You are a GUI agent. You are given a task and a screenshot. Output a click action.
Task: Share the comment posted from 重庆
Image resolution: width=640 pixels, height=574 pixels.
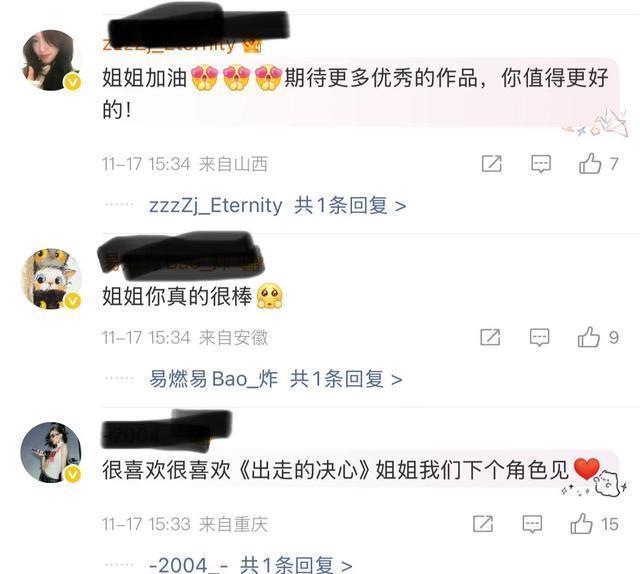483,524
